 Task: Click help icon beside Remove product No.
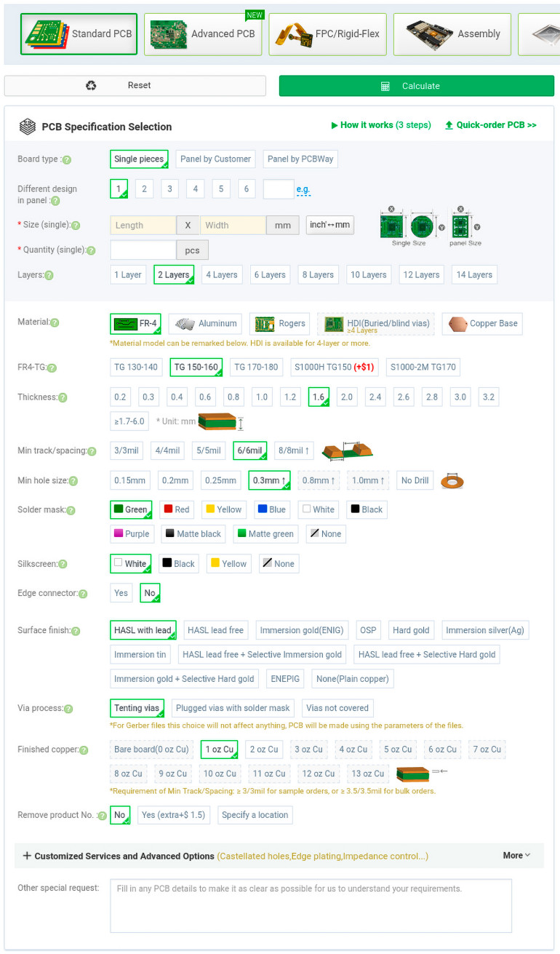[103, 816]
